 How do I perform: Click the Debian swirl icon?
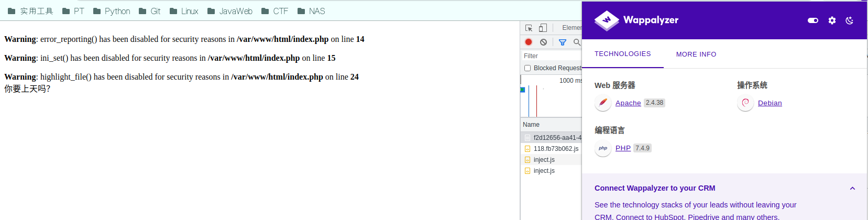tap(745, 103)
